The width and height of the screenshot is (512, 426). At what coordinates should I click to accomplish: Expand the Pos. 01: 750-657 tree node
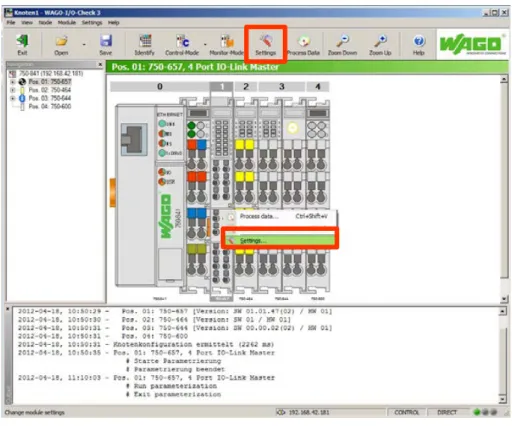coord(13,82)
